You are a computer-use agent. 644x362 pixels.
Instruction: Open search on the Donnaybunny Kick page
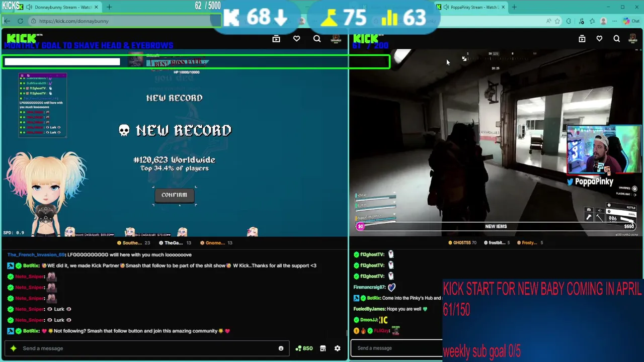coord(317,39)
